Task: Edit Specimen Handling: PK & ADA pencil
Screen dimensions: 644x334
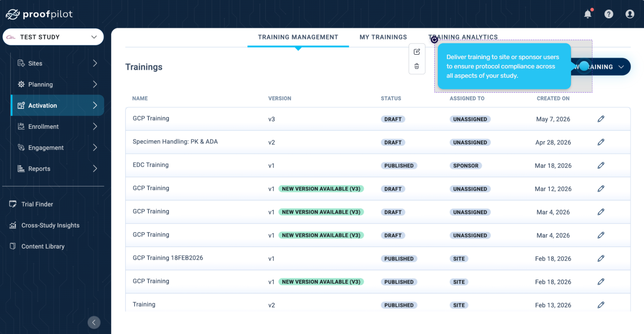Action: [601, 142]
